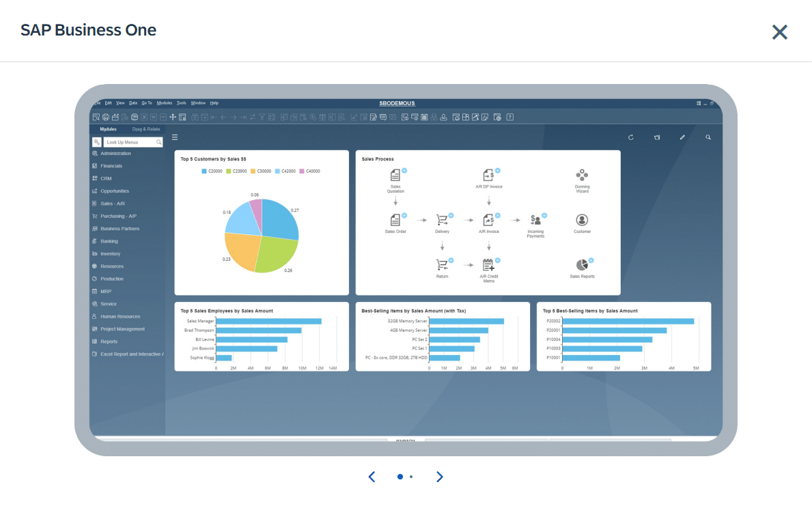This screenshot has width=812, height=517.
Task: Open the Sales Order process icon
Action: (x=395, y=220)
